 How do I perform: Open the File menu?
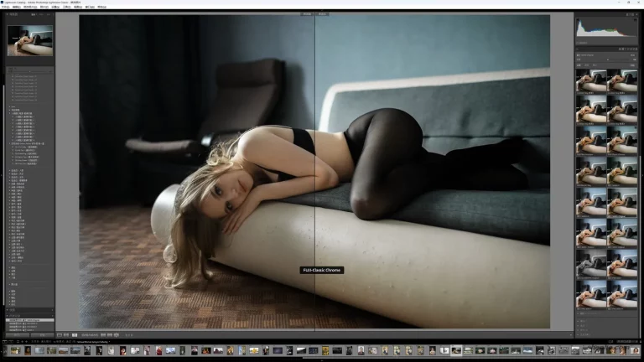pyautogui.click(x=8, y=7)
